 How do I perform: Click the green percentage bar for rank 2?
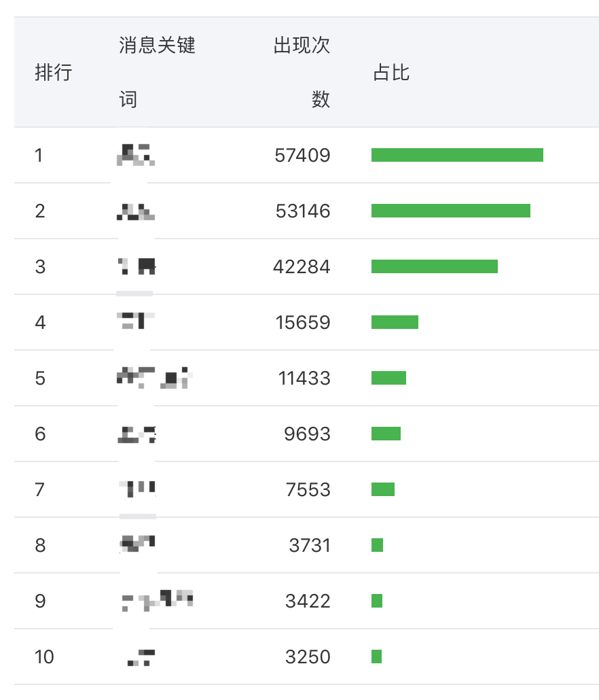click(450, 211)
